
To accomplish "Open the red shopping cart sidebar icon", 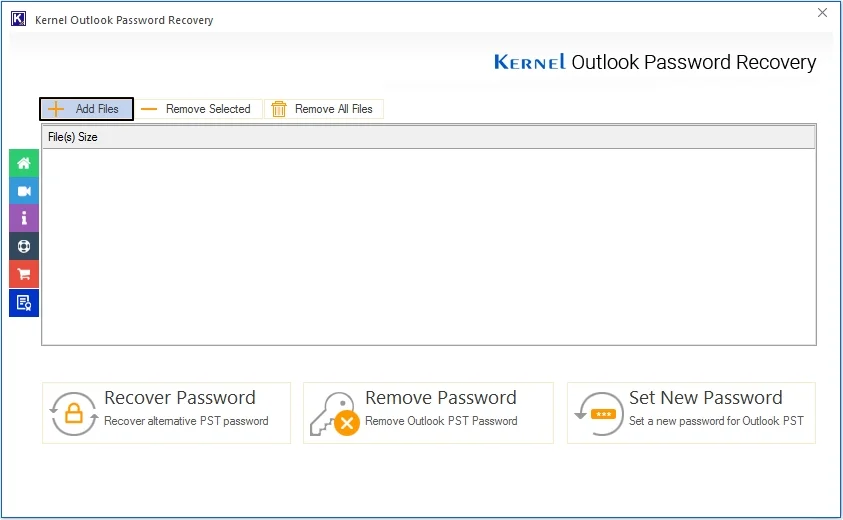I will click(x=24, y=274).
